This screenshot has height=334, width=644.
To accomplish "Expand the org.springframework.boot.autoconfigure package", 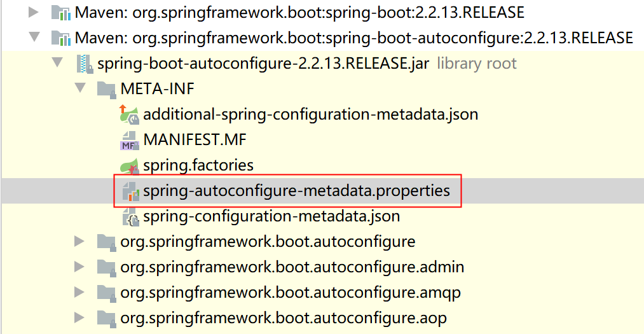I will point(79,241).
